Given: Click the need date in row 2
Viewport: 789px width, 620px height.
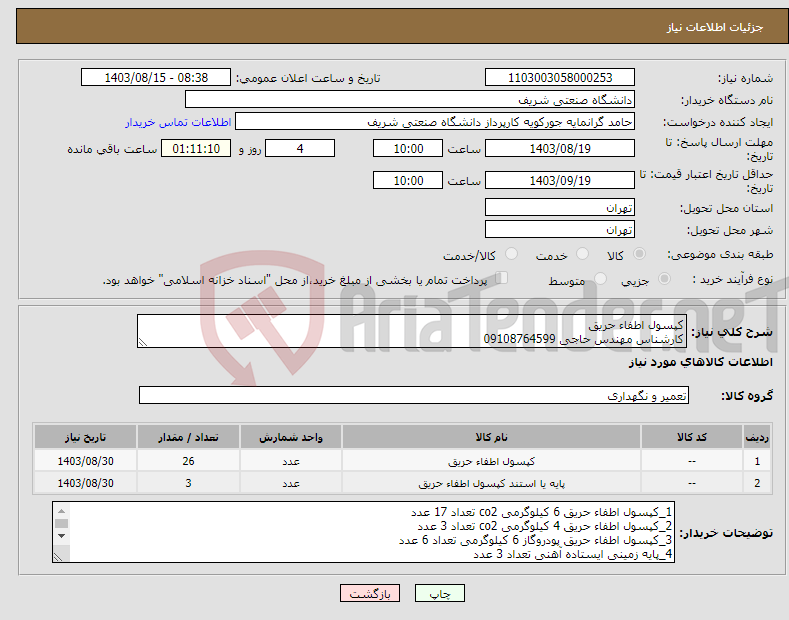Looking at the screenshot, I should click(85, 483).
